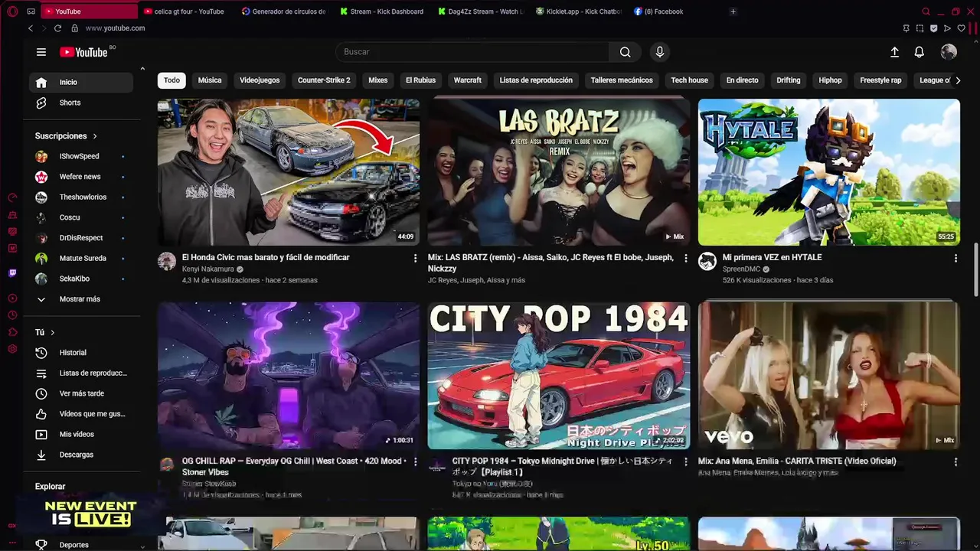Open a new tab with plus button
Image resolution: width=980 pixels, height=551 pixels.
click(x=733, y=11)
